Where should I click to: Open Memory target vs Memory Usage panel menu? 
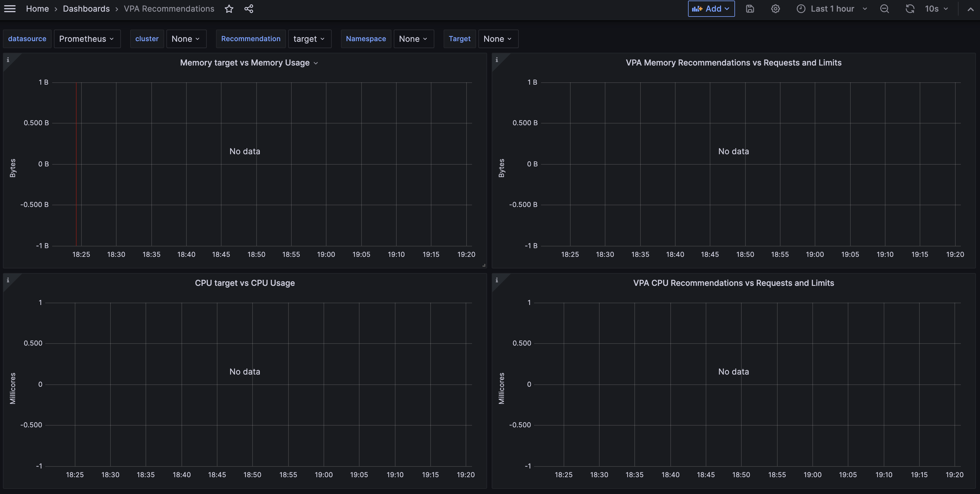(x=315, y=63)
